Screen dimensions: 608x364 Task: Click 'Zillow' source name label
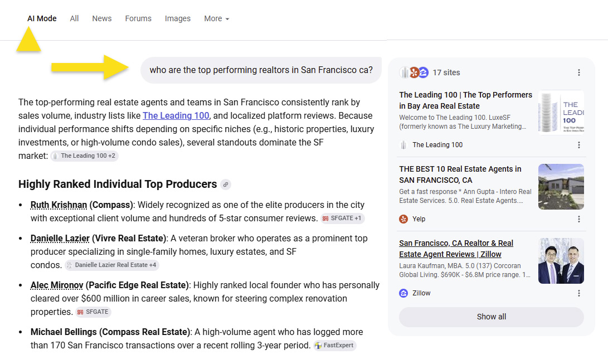pos(421,293)
